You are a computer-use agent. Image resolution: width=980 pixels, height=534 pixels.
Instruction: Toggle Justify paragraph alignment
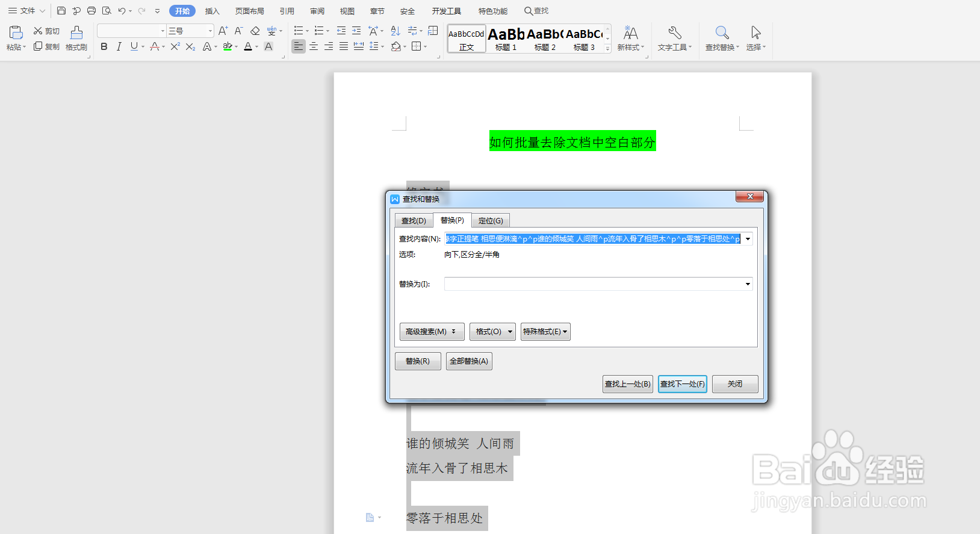(344, 46)
